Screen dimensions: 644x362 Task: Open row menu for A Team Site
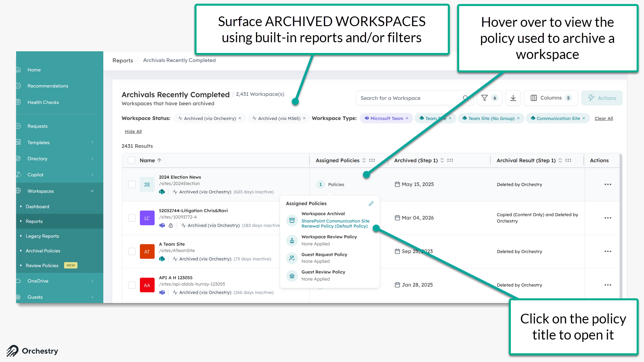pos(608,251)
